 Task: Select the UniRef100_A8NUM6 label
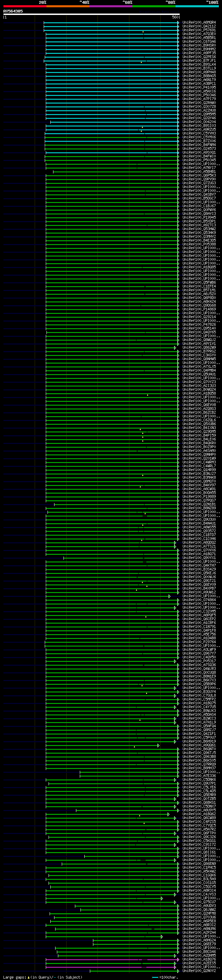pos(199,929)
